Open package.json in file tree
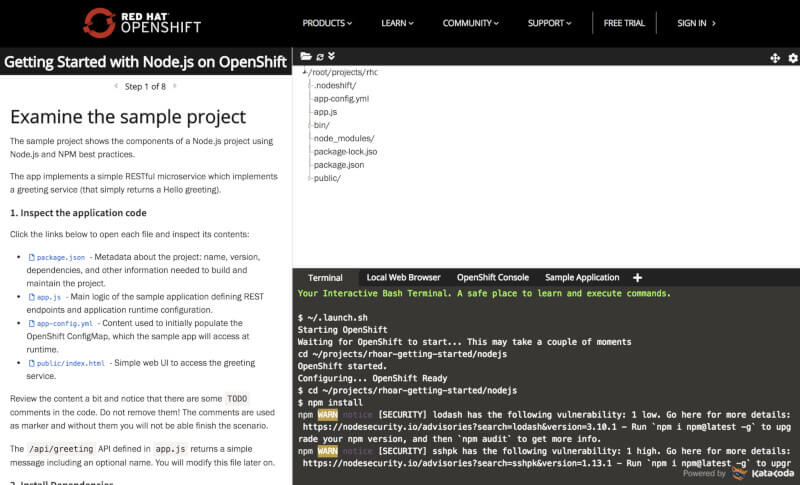The height and width of the screenshot is (485, 800). point(339,165)
